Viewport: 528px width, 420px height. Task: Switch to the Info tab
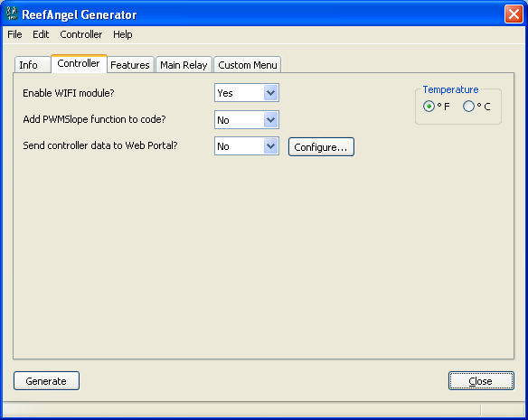coord(33,65)
